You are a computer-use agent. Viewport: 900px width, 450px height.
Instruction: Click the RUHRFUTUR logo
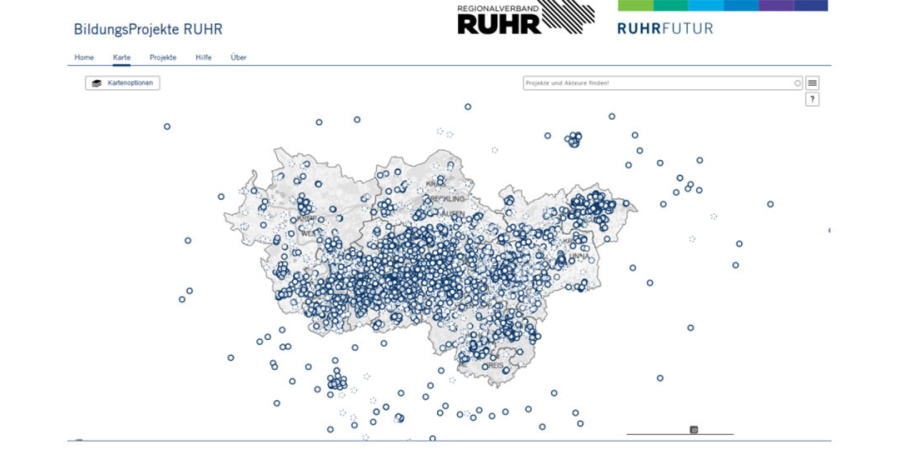click(665, 29)
